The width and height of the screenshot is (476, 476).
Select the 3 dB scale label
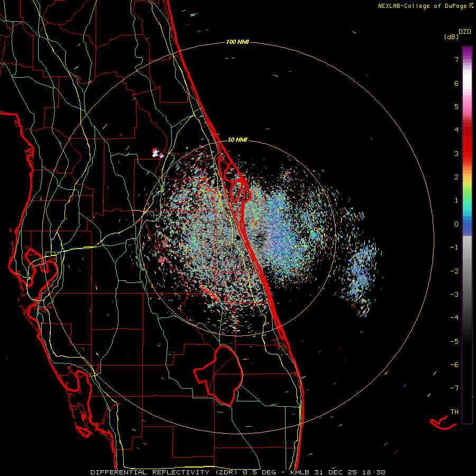click(x=456, y=153)
